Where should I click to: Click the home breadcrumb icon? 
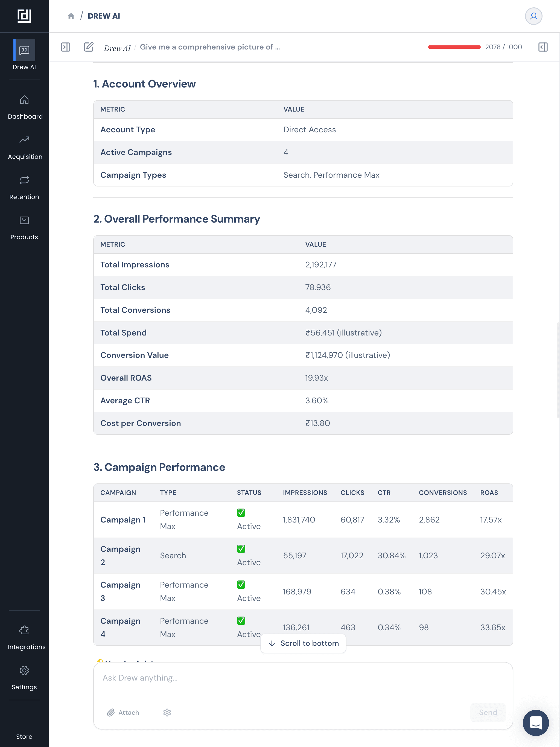click(71, 16)
